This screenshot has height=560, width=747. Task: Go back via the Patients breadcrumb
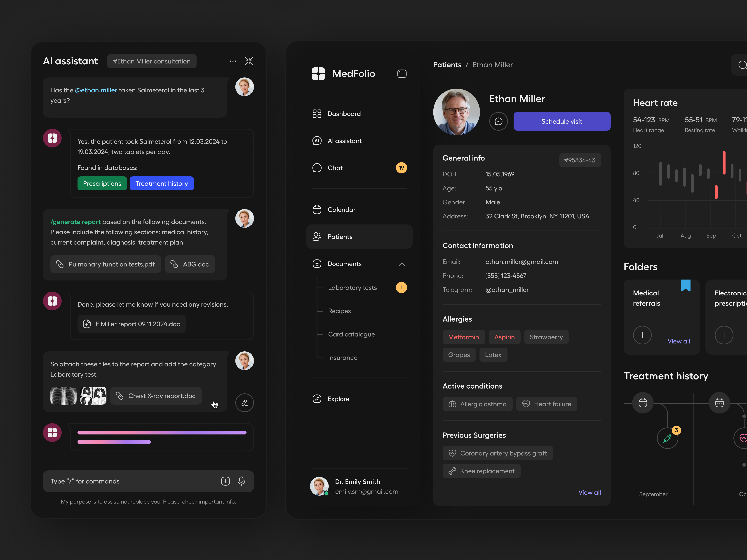(447, 64)
